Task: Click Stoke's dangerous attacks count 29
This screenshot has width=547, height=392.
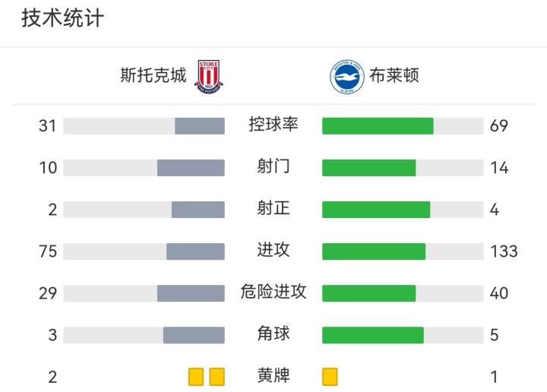Action: [48, 293]
